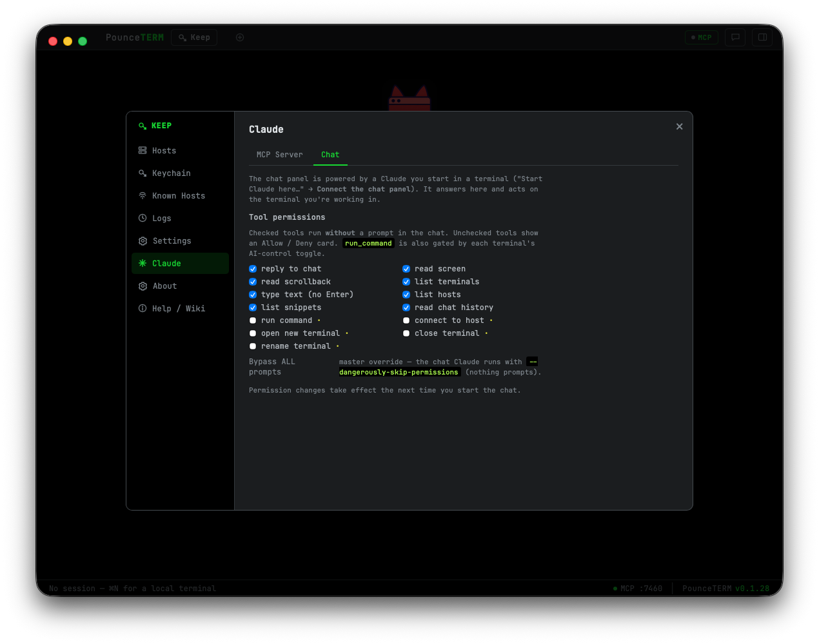
Task: Uncheck the read chat history checkbox
Action: [x=406, y=307]
